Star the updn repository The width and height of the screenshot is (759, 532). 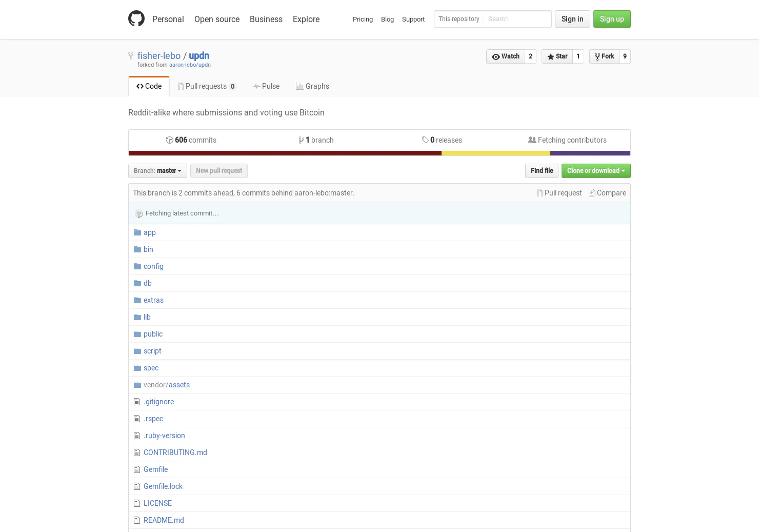pos(557,56)
